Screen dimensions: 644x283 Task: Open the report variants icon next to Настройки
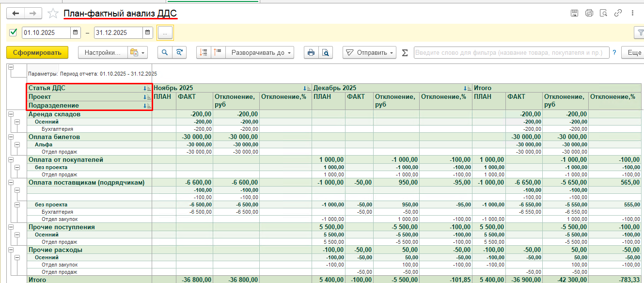pos(138,52)
